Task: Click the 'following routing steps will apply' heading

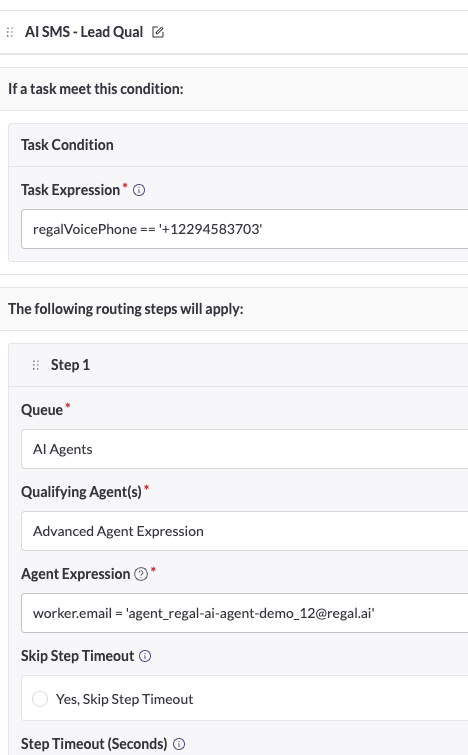Action: [126, 309]
